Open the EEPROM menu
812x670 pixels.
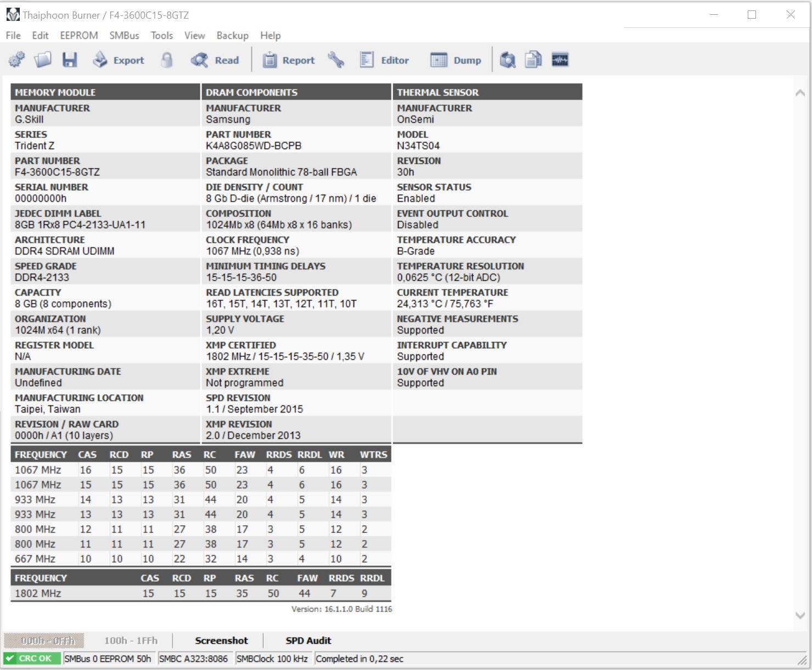click(79, 35)
